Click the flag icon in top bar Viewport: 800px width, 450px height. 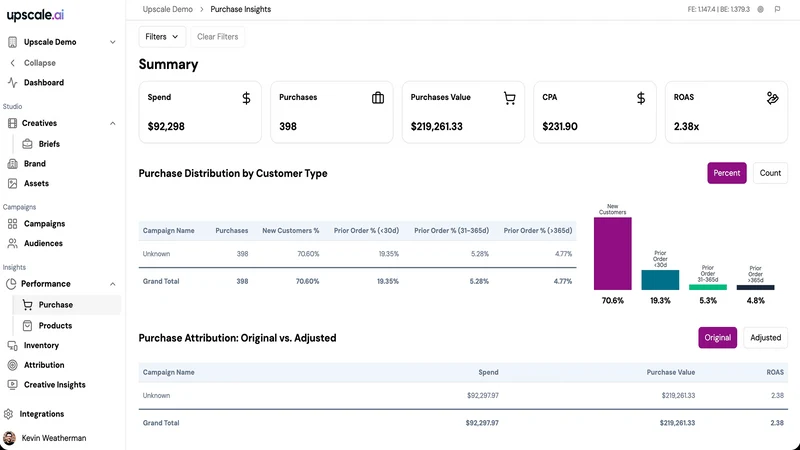point(777,9)
